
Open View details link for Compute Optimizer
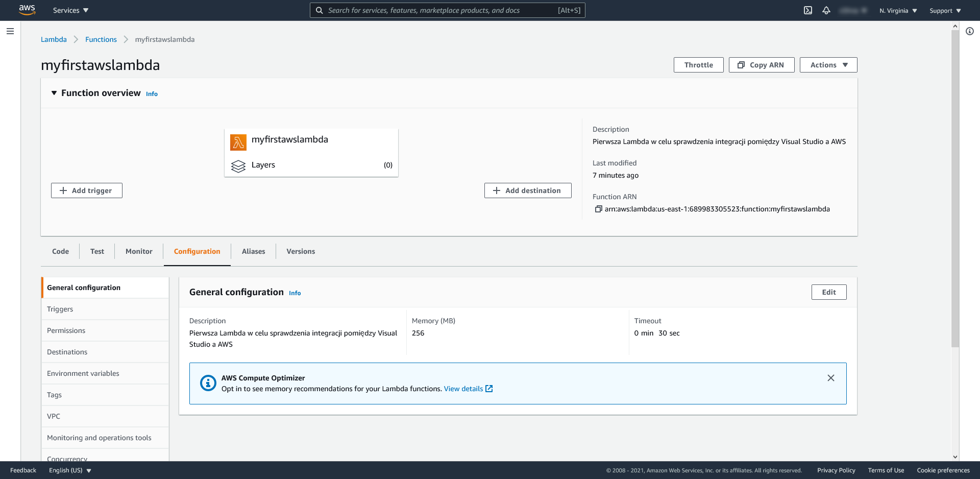pyautogui.click(x=468, y=389)
